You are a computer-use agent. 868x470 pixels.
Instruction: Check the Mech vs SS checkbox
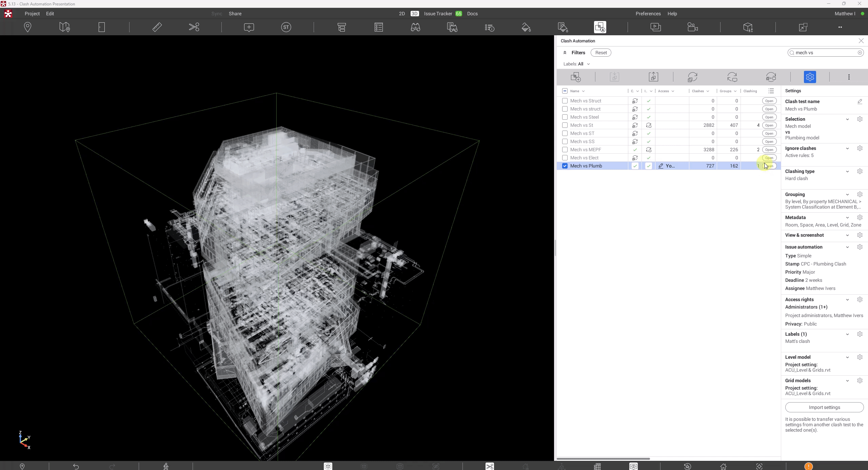click(565, 141)
